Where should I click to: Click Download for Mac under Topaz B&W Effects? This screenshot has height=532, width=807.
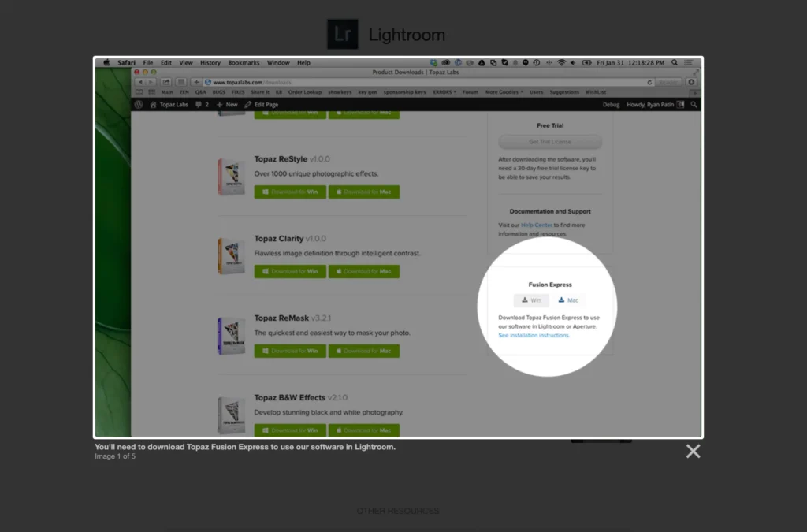364,430
